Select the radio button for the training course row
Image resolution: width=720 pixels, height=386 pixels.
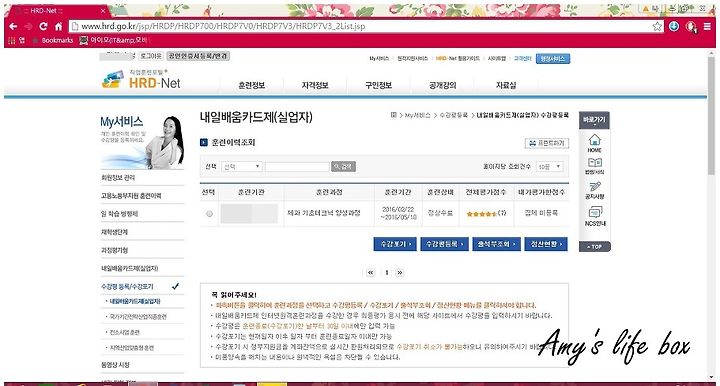[210, 214]
